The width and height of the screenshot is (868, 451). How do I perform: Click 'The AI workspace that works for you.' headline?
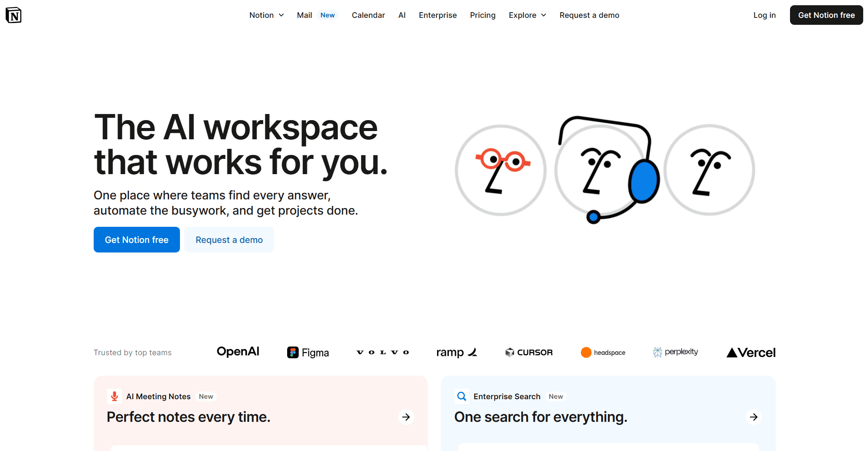[241, 145]
